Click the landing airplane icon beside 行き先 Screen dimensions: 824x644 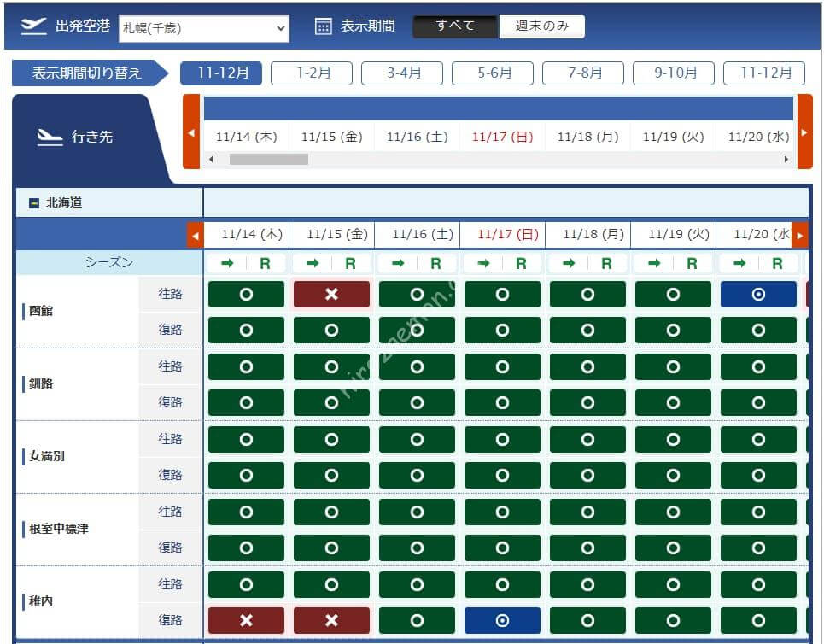pos(50,138)
